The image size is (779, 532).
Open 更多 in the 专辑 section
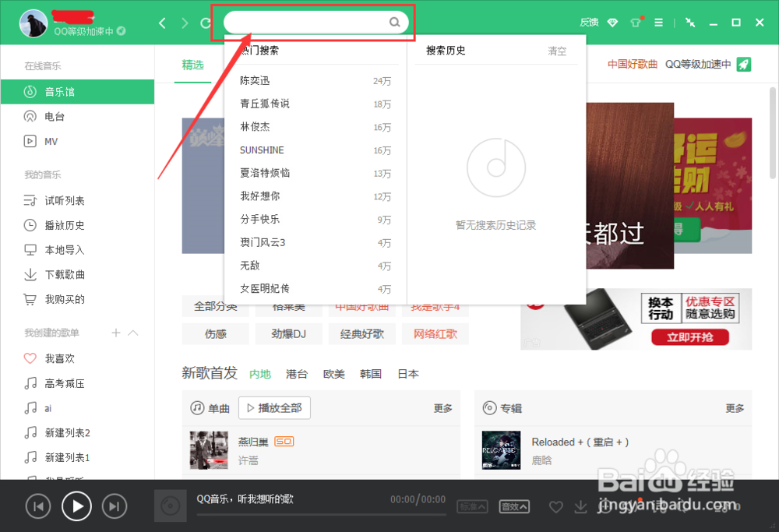[x=735, y=408]
